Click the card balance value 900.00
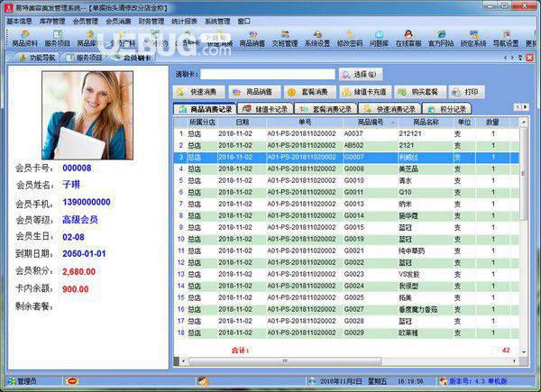Screen dimensions: 541x392 (x=76, y=289)
